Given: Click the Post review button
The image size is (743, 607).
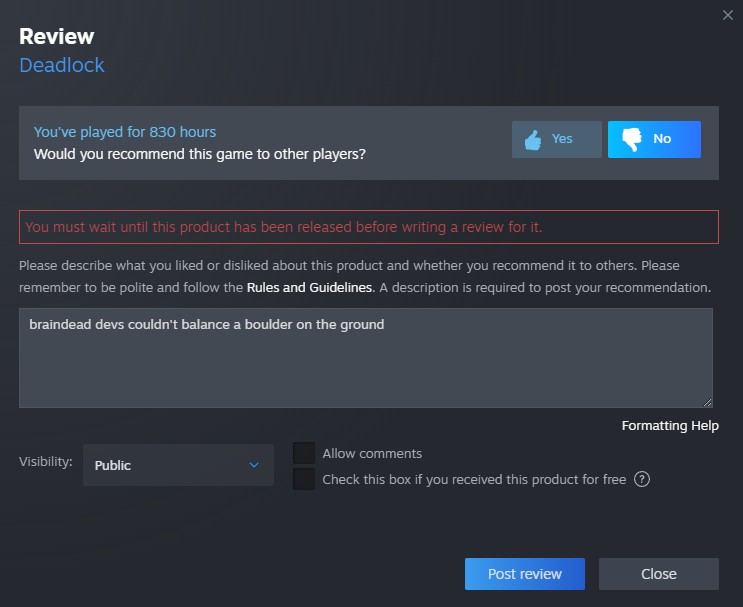Looking at the screenshot, I should [525, 574].
